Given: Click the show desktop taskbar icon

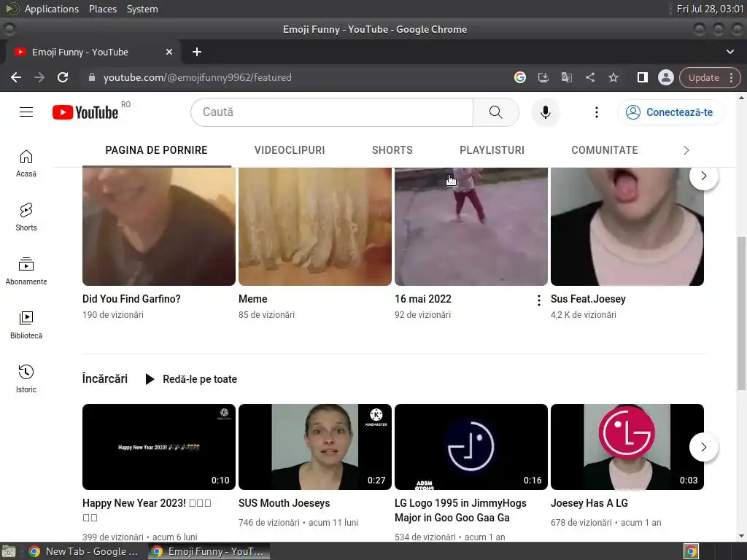Looking at the screenshot, I should (9, 551).
